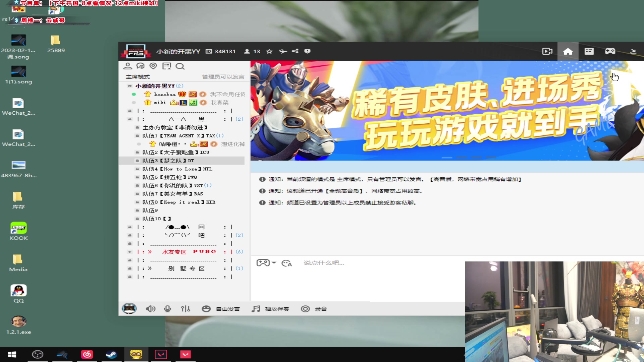Favorite the channel with the star icon

click(x=269, y=51)
